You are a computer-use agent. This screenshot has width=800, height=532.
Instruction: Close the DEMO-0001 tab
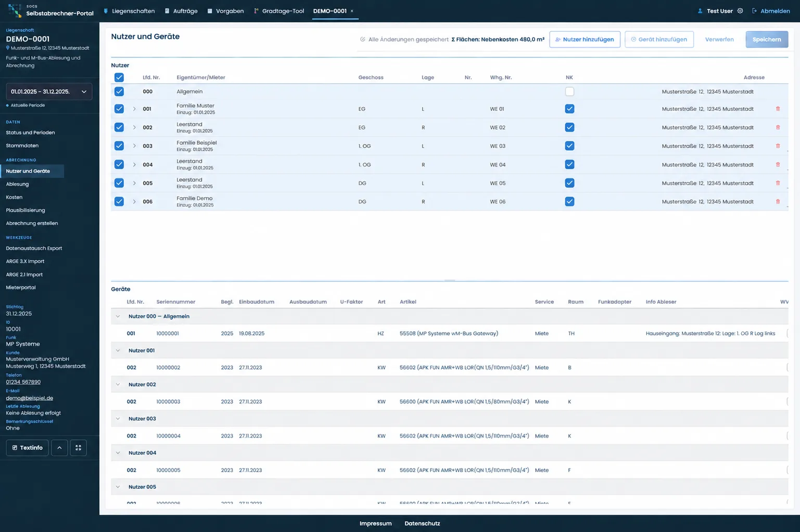352,11
